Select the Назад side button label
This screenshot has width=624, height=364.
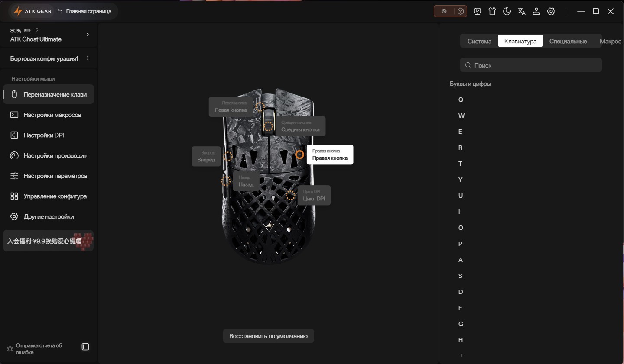click(x=246, y=181)
